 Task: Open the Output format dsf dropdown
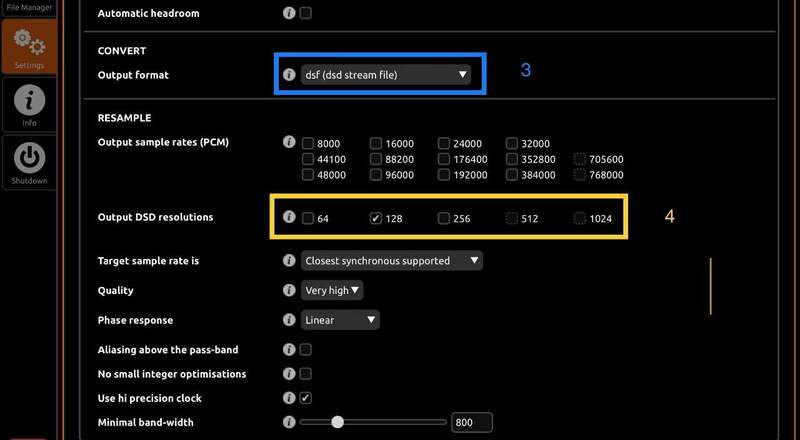tap(385, 74)
